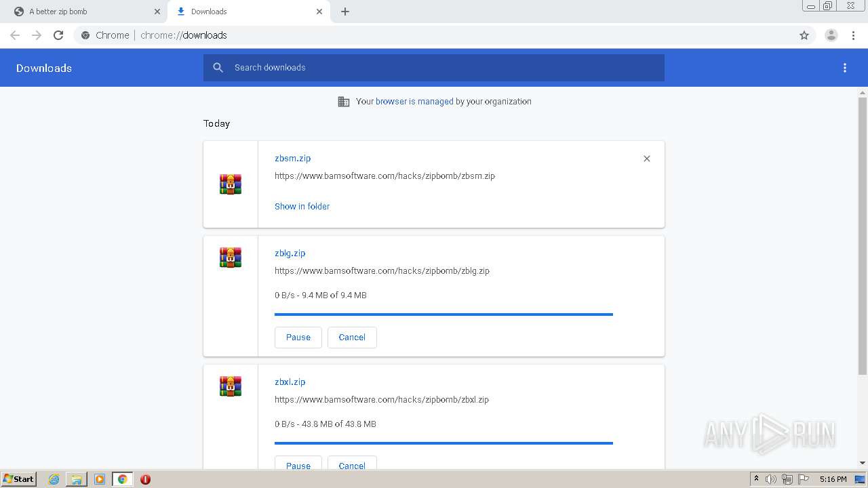Open a new tab with the plus button
This screenshot has height=488, width=868.
[x=345, y=12]
